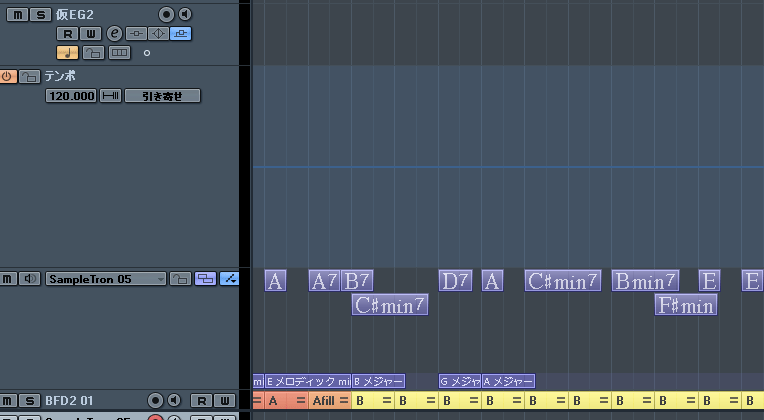
Task: Show lanes for the 仮EG2 track
Action: point(119,53)
